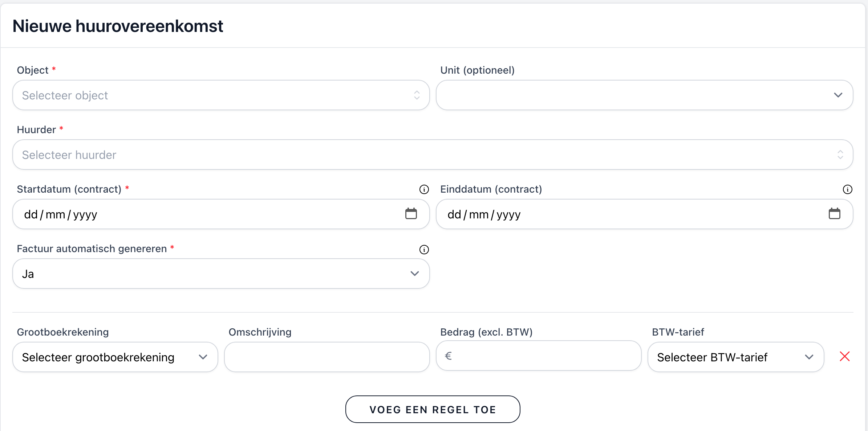The height and width of the screenshot is (431, 868).
Task: Click the Einddatum dd/mm/yyyy date input
Action: (617, 214)
